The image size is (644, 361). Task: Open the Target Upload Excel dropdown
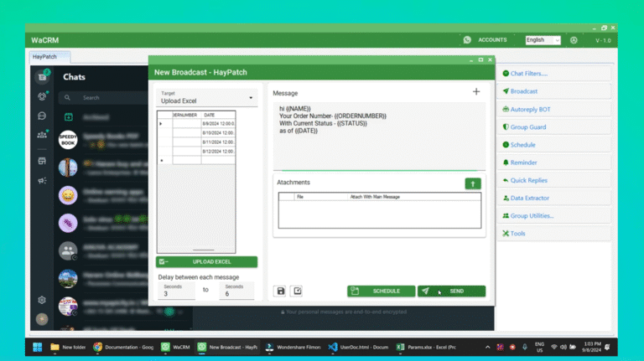tap(207, 97)
